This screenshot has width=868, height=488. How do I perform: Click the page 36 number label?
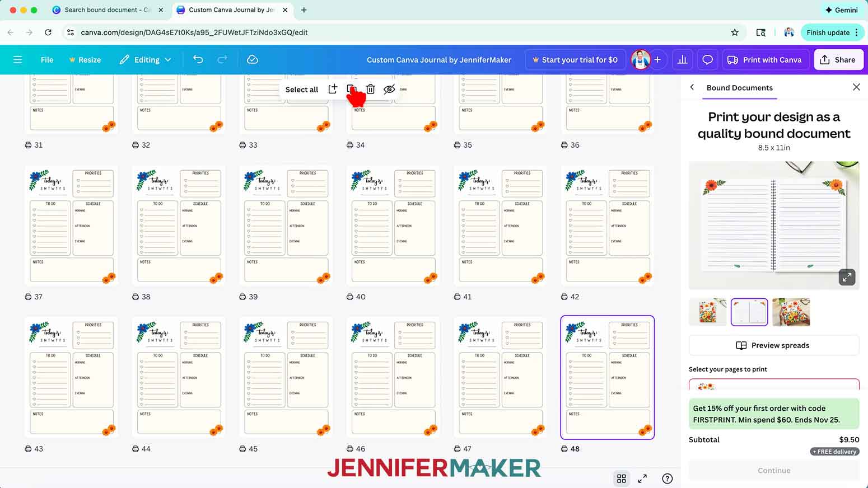[575, 145]
